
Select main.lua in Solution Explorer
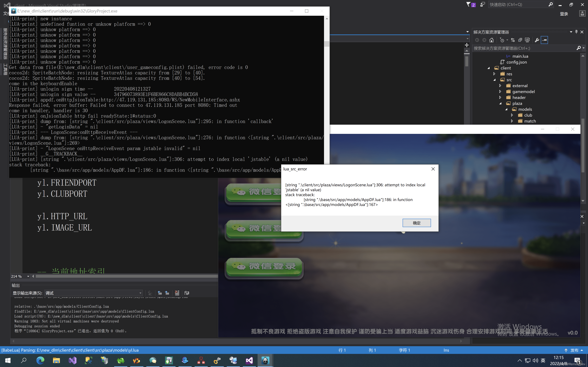(x=520, y=56)
